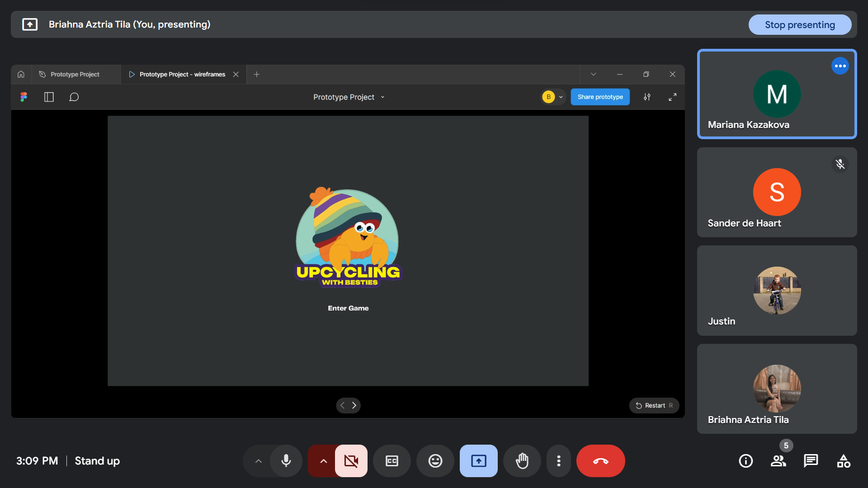Turn on the camera

coord(351,461)
